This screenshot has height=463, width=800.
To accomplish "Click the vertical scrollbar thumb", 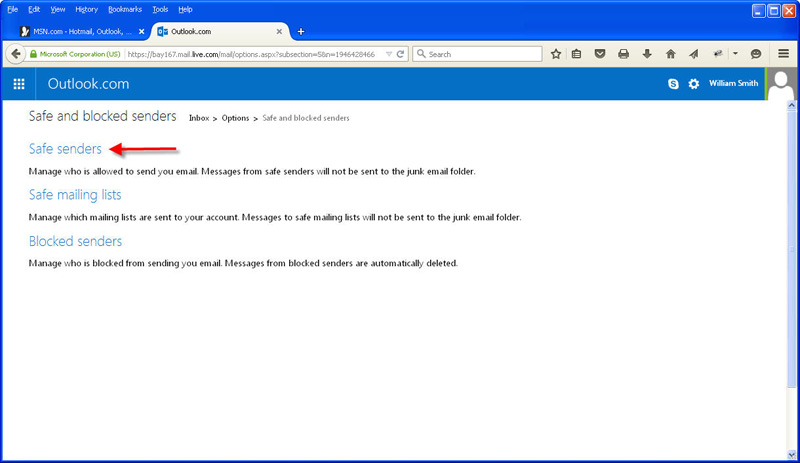I will [x=791, y=249].
